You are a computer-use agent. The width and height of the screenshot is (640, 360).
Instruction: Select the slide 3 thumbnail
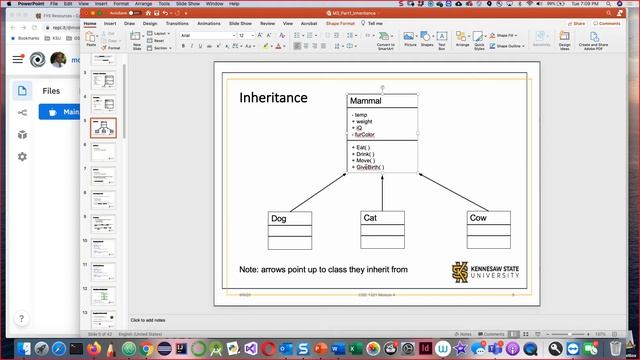click(x=103, y=80)
